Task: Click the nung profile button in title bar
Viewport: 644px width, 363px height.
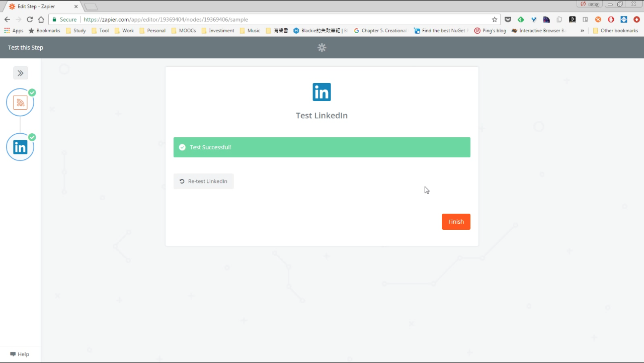Action: (x=589, y=4)
